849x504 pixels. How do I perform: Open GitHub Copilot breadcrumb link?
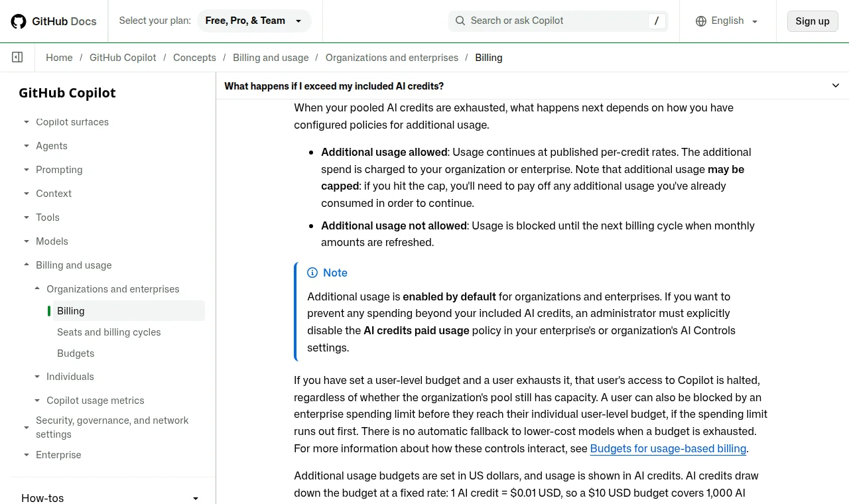point(123,58)
